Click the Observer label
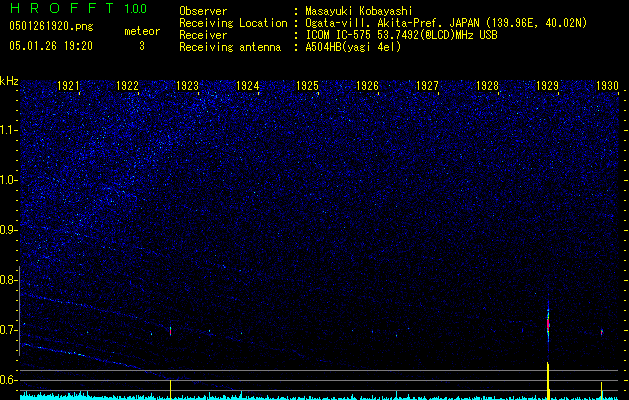Viewport: 629px width, 400px height. pyautogui.click(x=203, y=11)
